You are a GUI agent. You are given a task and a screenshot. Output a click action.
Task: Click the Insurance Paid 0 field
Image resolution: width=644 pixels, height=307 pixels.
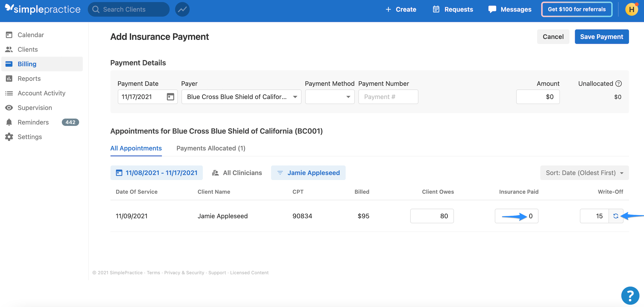tap(516, 216)
